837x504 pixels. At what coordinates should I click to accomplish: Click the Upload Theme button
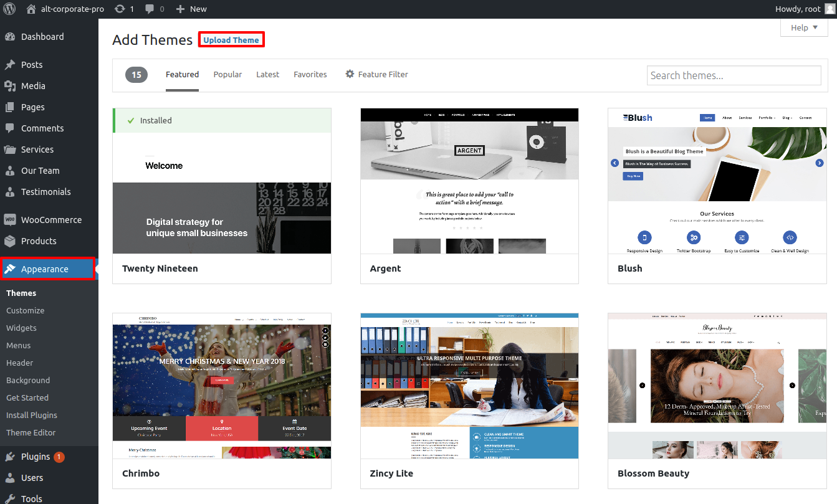[x=231, y=40]
